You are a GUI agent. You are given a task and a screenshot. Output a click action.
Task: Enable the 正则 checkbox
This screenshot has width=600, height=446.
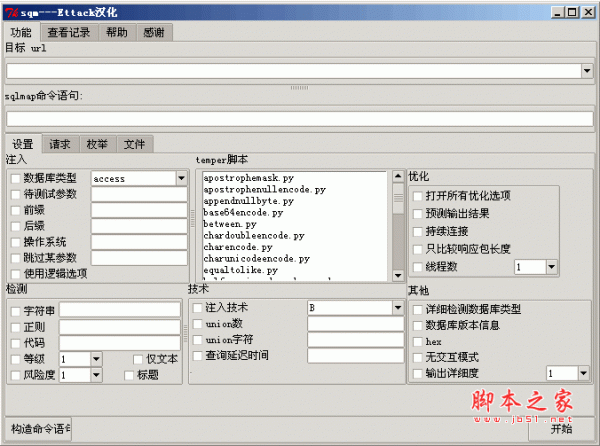pyautogui.click(x=16, y=327)
